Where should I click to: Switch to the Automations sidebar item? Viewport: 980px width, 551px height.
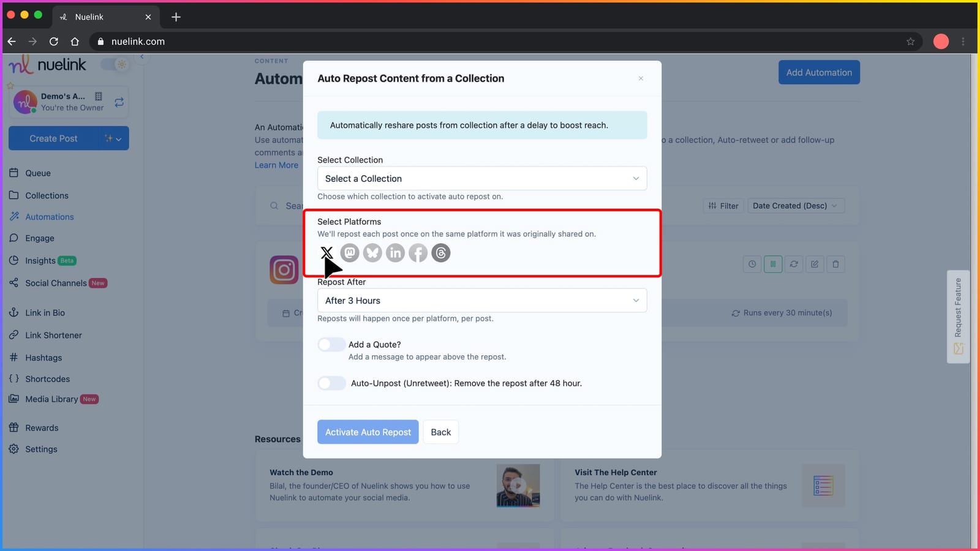point(49,216)
